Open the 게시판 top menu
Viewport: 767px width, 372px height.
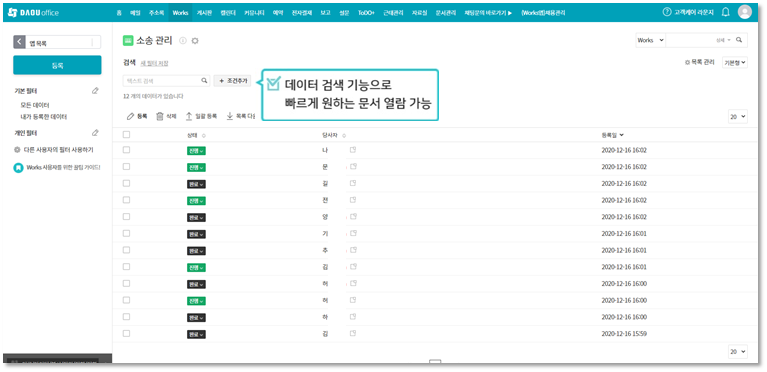[x=204, y=13]
